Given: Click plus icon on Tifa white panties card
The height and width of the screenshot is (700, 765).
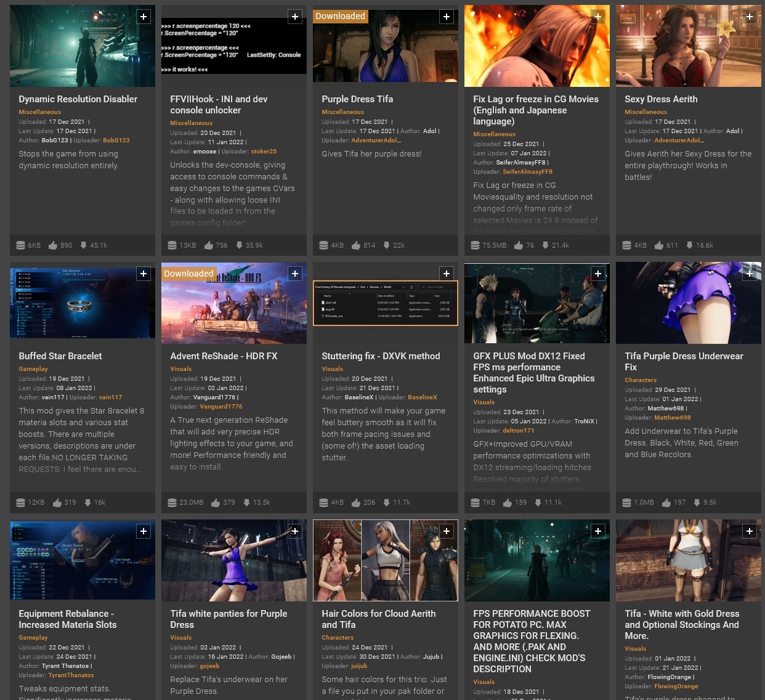Looking at the screenshot, I should [295, 531].
